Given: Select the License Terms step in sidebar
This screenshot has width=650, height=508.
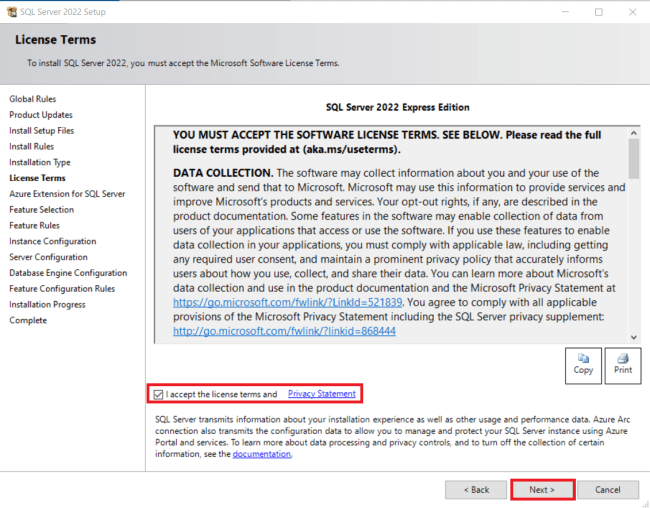Looking at the screenshot, I should [x=37, y=178].
